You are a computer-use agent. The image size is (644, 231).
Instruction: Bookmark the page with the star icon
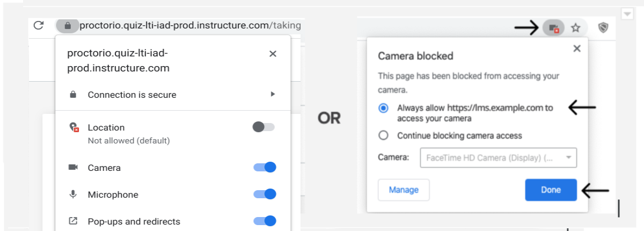click(575, 28)
